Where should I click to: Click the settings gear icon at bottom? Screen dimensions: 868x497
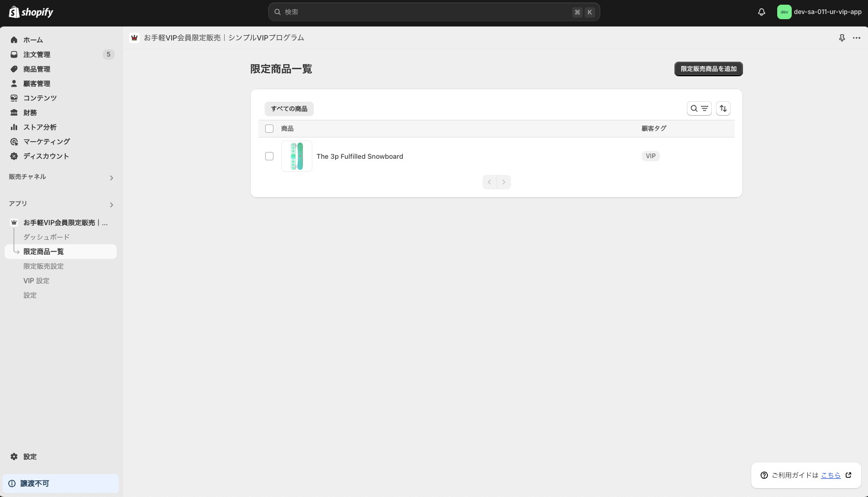point(14,457)
